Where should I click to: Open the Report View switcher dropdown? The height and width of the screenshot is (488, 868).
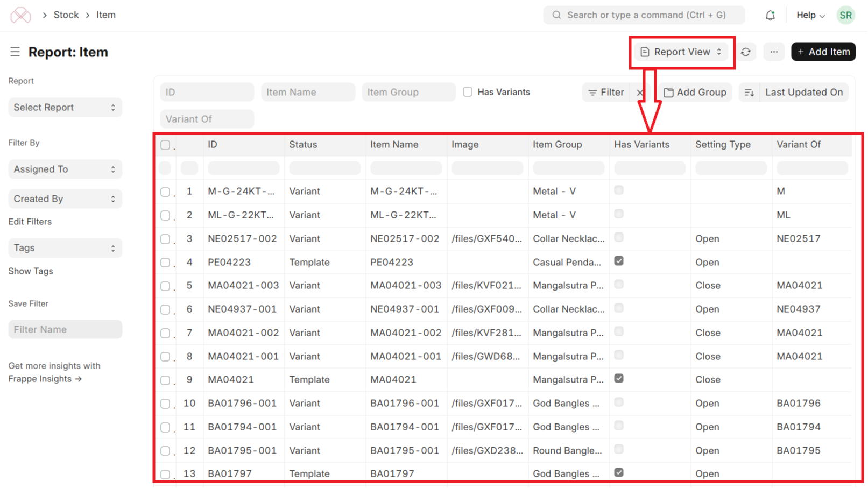681,52
